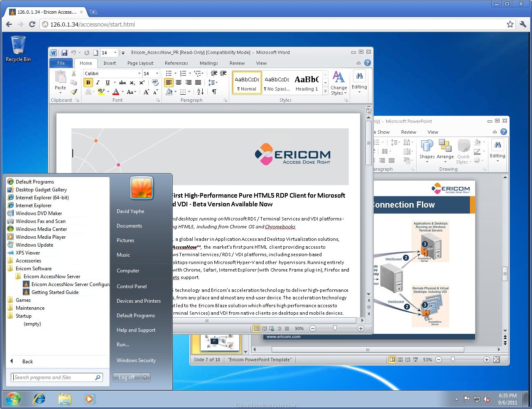Click the Log off button
Screen dimensions: 532x409
coord(127,377)
